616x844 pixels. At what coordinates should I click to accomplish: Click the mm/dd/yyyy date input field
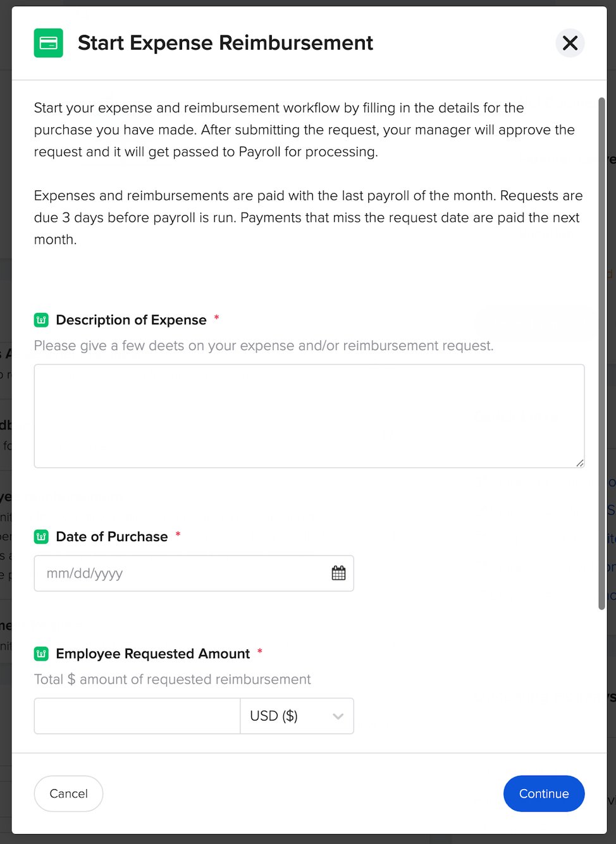pos(183,573)
